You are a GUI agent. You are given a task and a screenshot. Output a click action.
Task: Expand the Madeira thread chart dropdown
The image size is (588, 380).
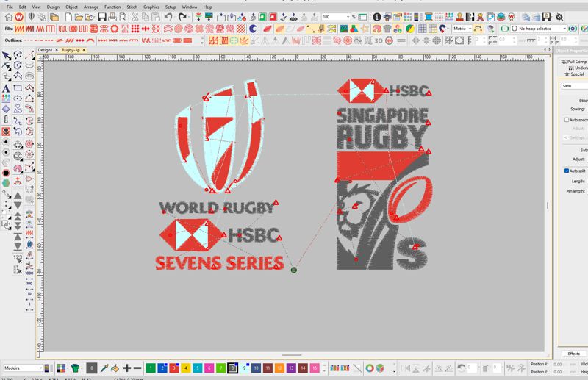click(x=23, y=368)
